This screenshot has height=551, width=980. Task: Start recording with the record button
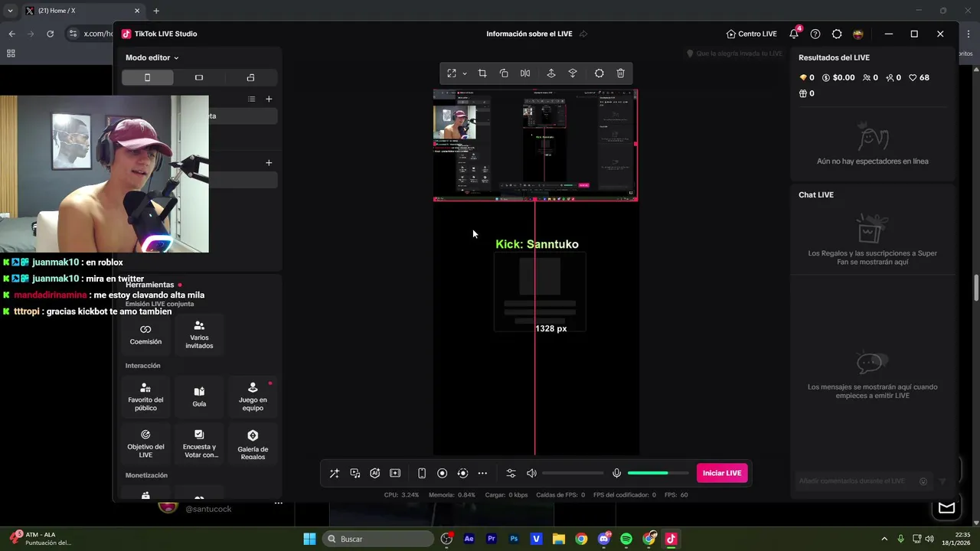coord(442,473)
